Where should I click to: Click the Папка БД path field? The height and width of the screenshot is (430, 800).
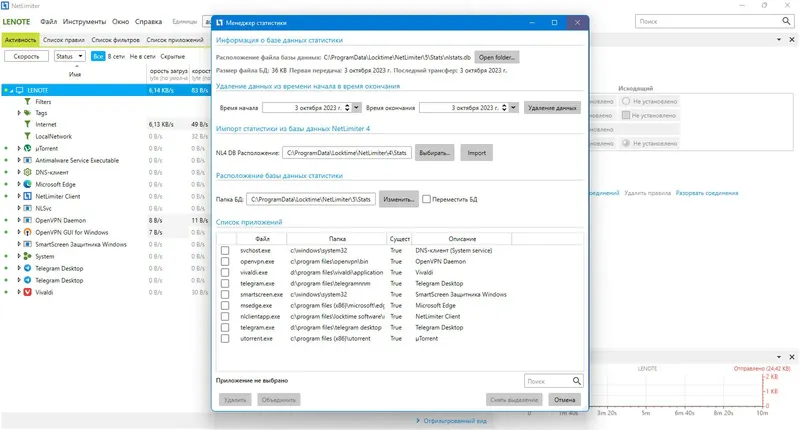coord(311,199)
